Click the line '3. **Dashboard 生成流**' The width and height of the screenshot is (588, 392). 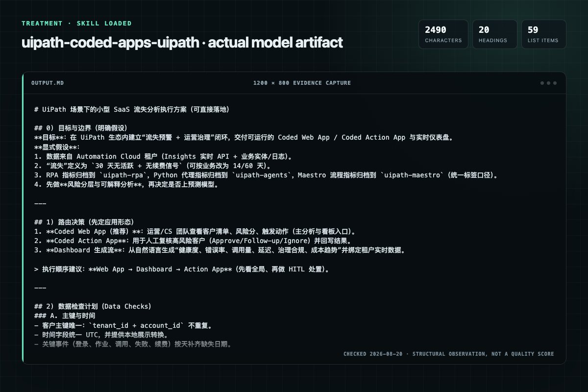(220, 250)
